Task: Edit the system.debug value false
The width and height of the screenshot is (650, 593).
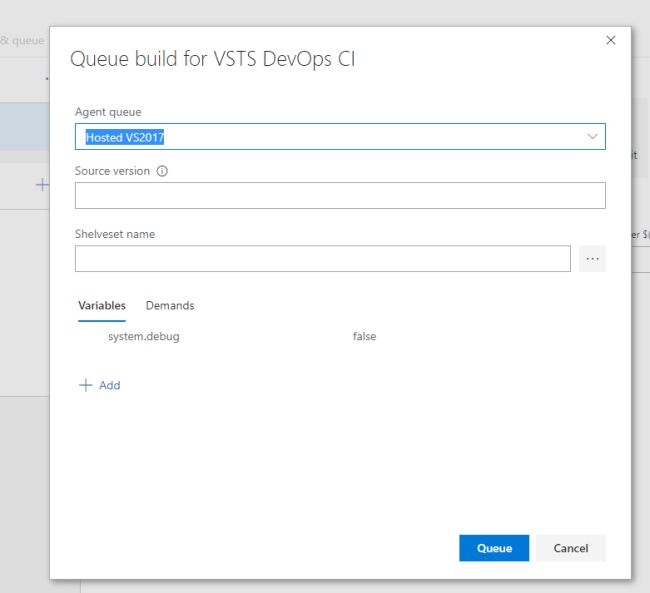Action: click(x=364, y=336)
